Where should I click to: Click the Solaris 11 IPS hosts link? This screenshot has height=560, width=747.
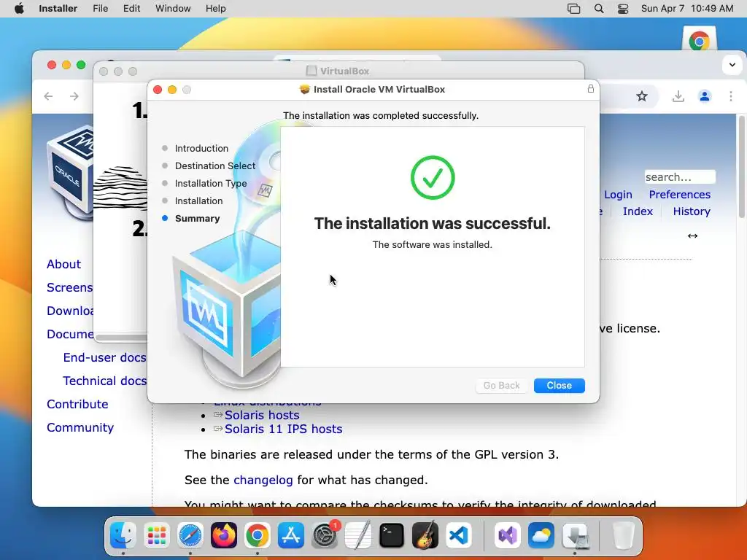[284, 429]
